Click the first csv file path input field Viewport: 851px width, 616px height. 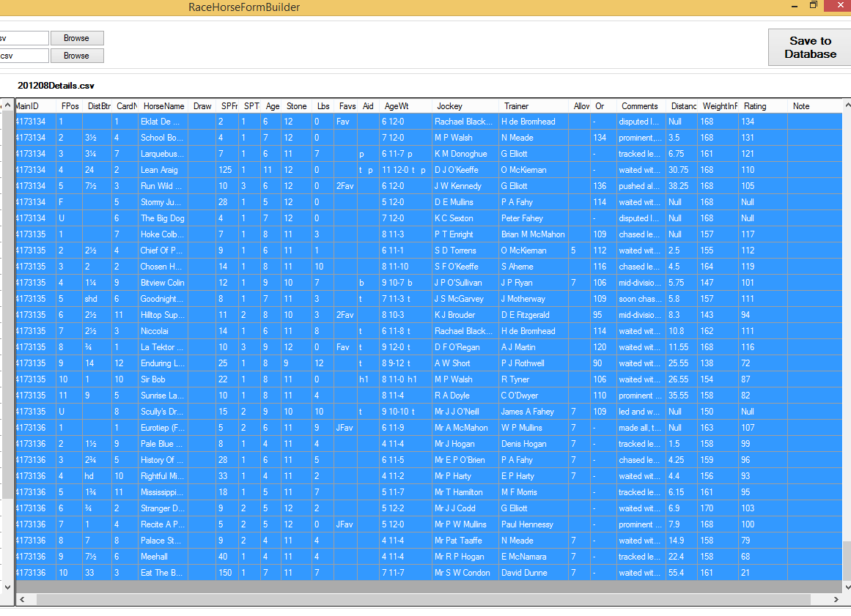pos(24,37)
